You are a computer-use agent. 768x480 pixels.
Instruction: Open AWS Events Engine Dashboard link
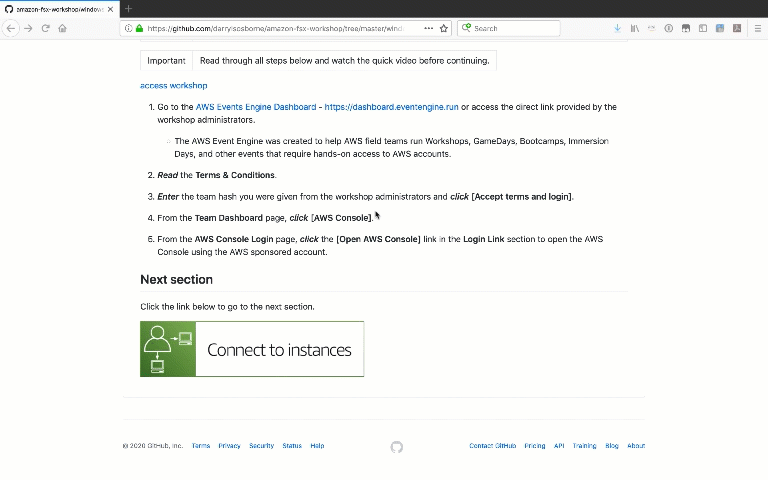(x=256, y=107)
